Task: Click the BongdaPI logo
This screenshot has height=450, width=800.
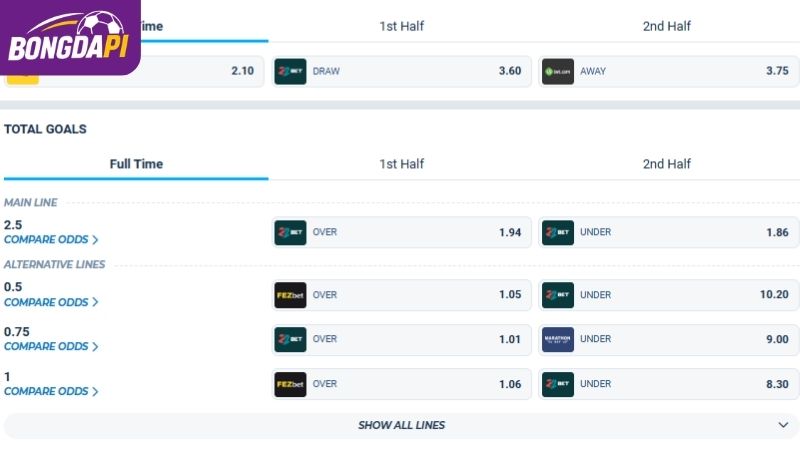Action: [68, 38]
